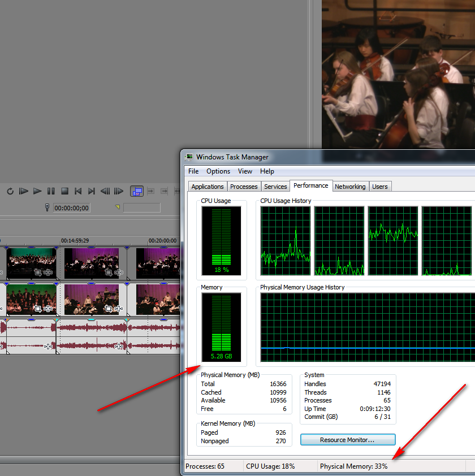The width and height of the screenshot is (475, 476).
Task: Click the second CPU Usage History graph
Action: tap(339, 241)
